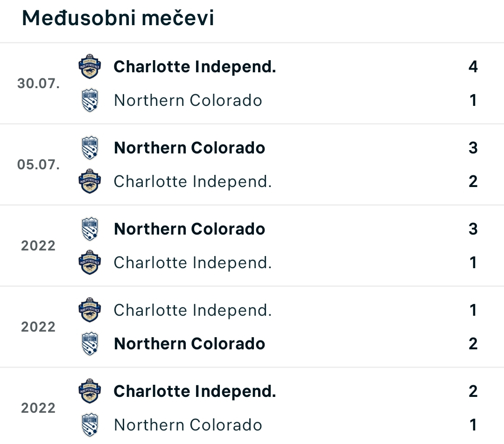
Task: Open Northern Colorado team from 05.07. match
Action: click(189, 148)
